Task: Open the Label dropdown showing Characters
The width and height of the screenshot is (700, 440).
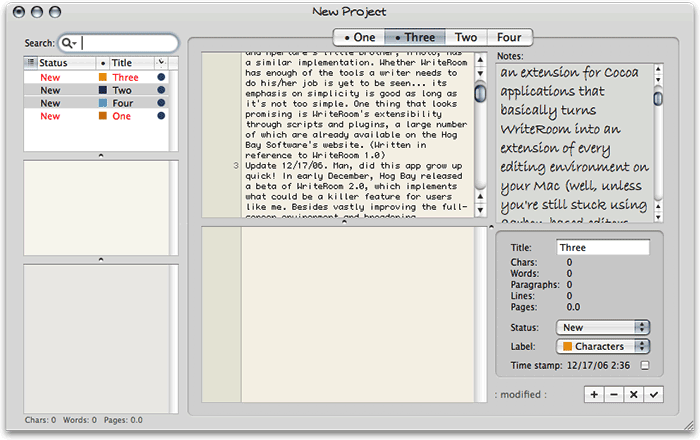Action: click(603, 346)
